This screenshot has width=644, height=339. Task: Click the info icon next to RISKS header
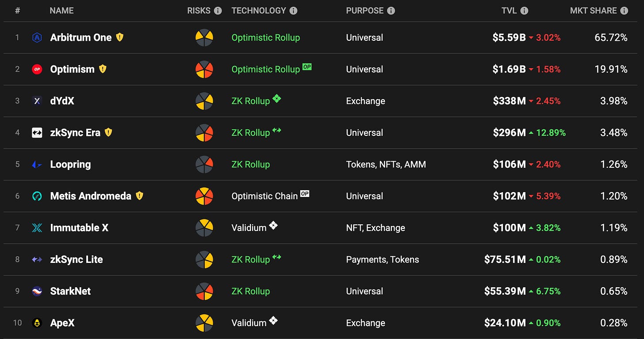click(x=218, y=11)
